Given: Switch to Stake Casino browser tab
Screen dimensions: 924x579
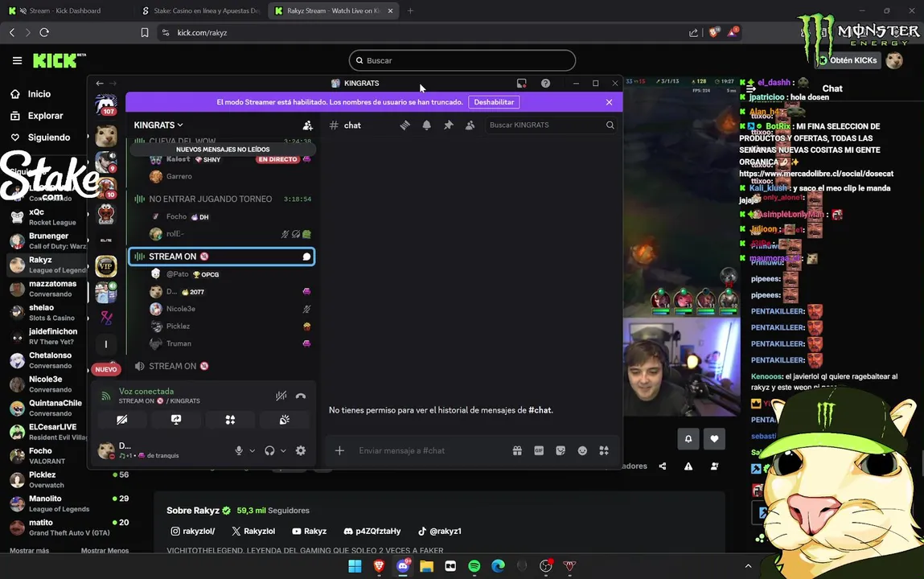Looking at the screenshot, I should [x=200, y=10].
